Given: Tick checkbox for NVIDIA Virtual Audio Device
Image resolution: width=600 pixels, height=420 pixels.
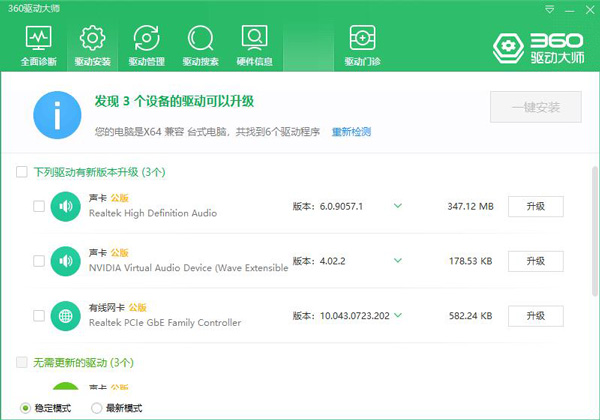Looking at the screenshot, I should [39, 261].
